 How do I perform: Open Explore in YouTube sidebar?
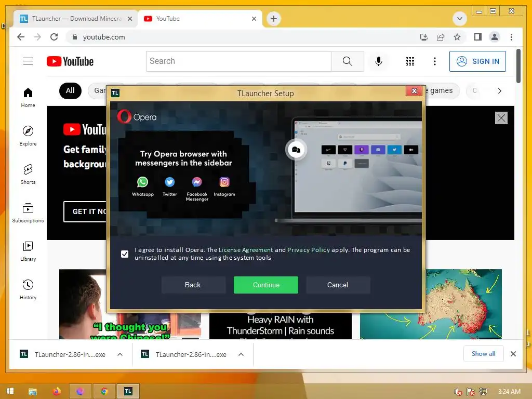(28, 136)
